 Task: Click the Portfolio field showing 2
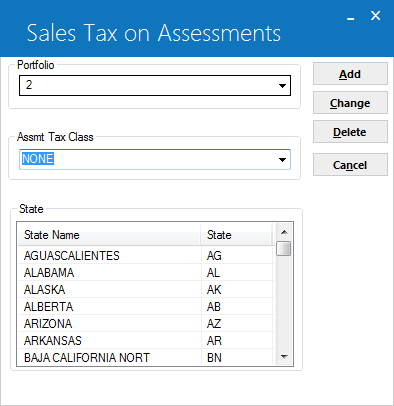(x=155, y=86)
